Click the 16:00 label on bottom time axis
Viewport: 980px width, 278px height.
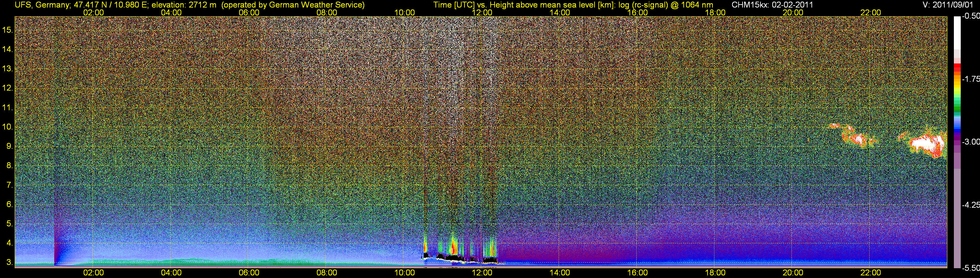[x=637, y=273]
